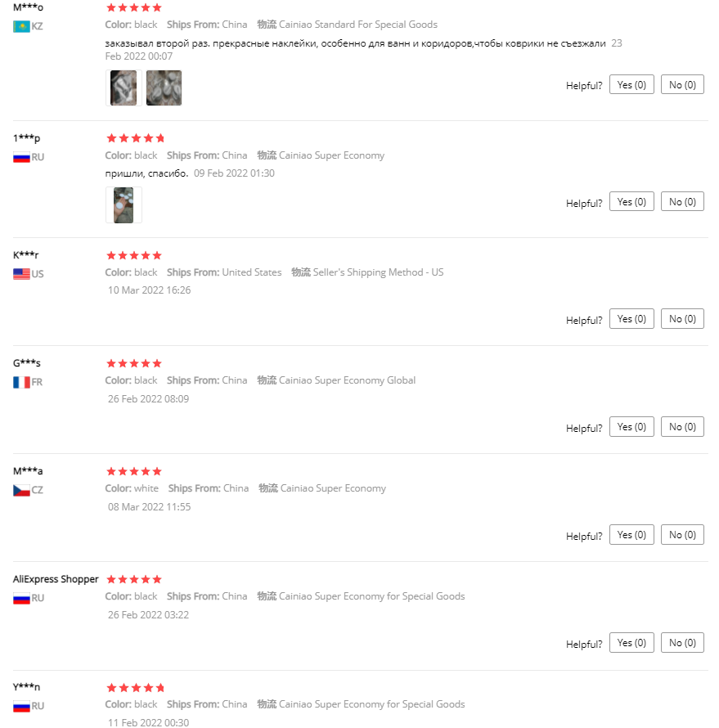Mark M***o's review not helpful with No
This screenshot has height=728, width=719.
point(682,84)
